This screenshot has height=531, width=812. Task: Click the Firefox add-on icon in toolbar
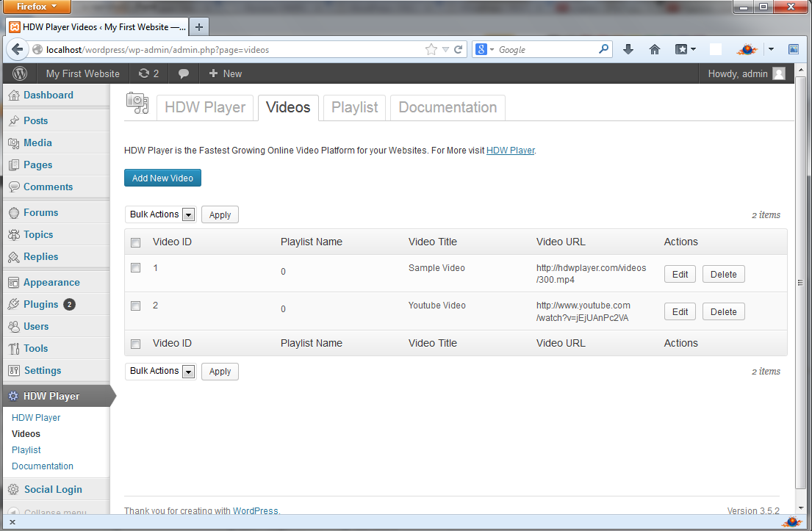tap(747, 50)
